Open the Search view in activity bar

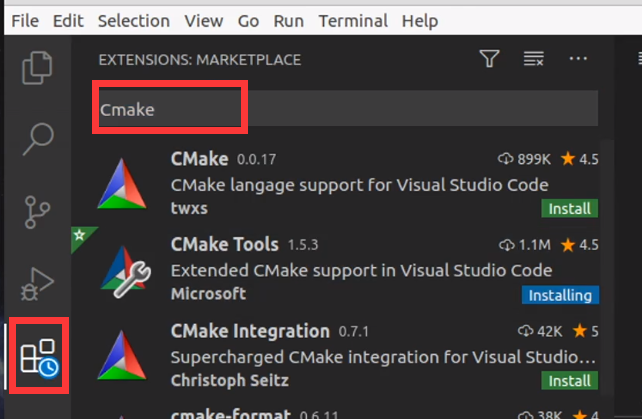[38, 139]
